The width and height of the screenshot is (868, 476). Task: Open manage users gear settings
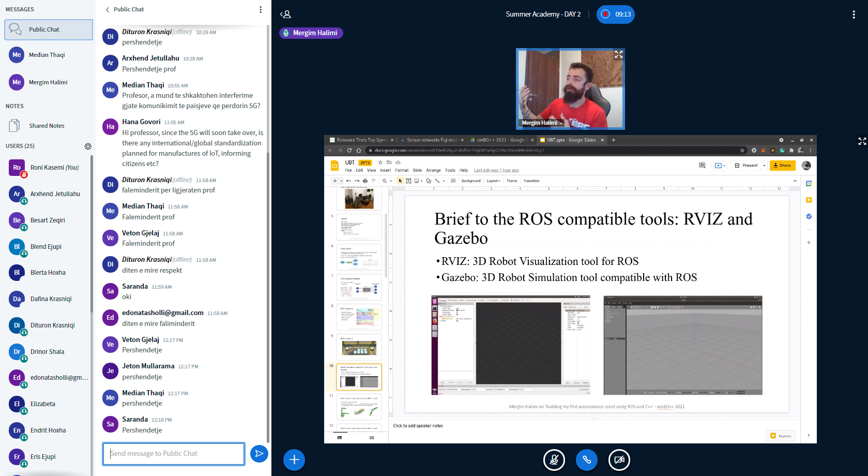pyautogui.click(x=88, y=146)
